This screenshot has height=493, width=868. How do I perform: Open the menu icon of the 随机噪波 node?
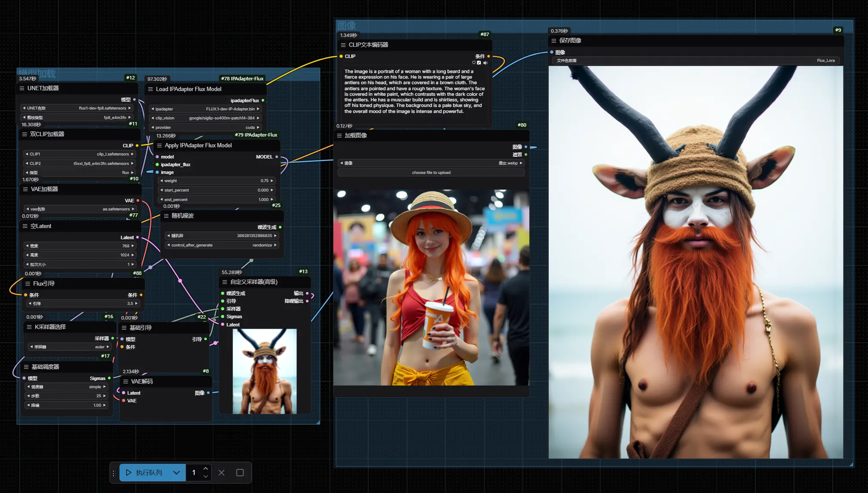click(x=166, y=216)
